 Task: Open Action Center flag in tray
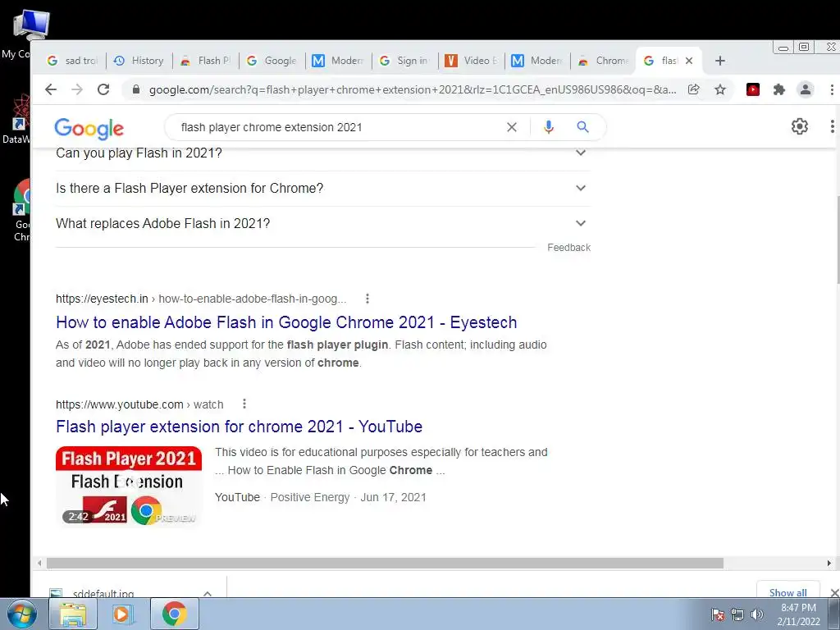pyautogui.click(x=718, y=614)
